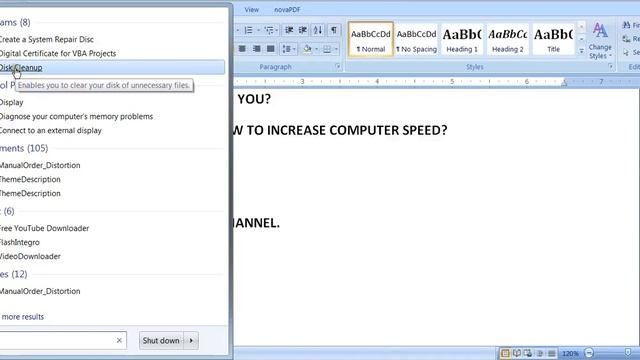Click the Replace icon in Editing group
640x360 pixels.
tap(627, 39)
